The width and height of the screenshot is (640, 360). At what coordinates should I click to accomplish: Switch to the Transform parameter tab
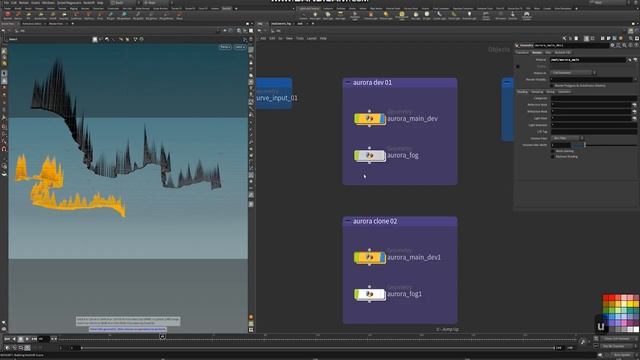click(x=522, y=53)
